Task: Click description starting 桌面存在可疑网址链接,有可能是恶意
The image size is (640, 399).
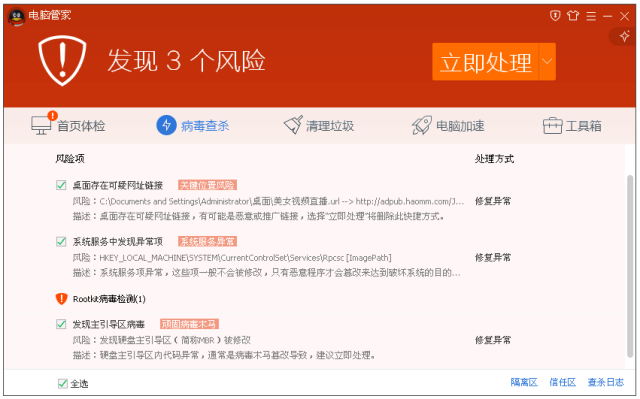Action: (x=272, y=216)
